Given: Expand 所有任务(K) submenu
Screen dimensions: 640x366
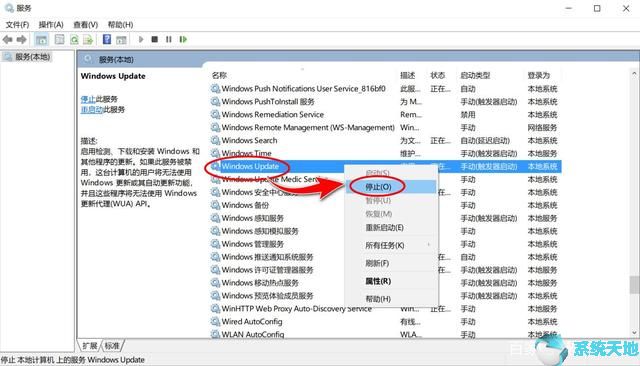Looking at the screenshot, I should (391, 245).
